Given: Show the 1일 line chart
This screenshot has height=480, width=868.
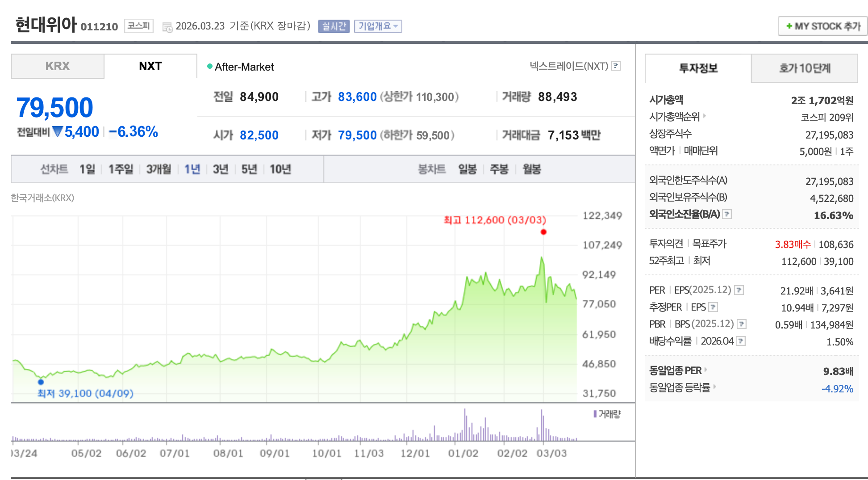Looking at the screenshot, I should coord(88,169).
